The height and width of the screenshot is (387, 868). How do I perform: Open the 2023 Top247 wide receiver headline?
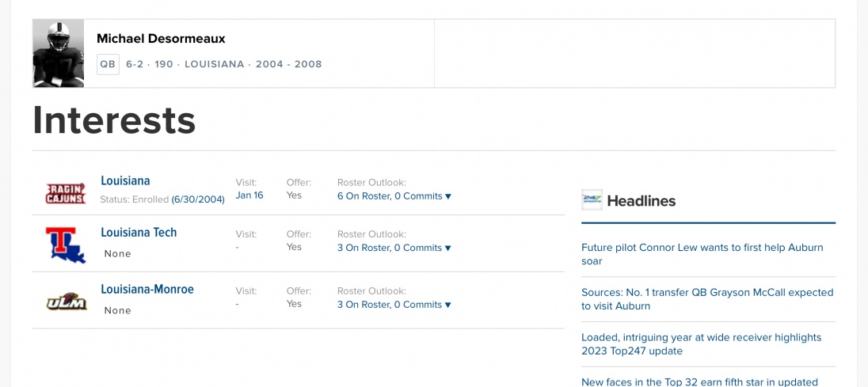click(x=701, y=344)
